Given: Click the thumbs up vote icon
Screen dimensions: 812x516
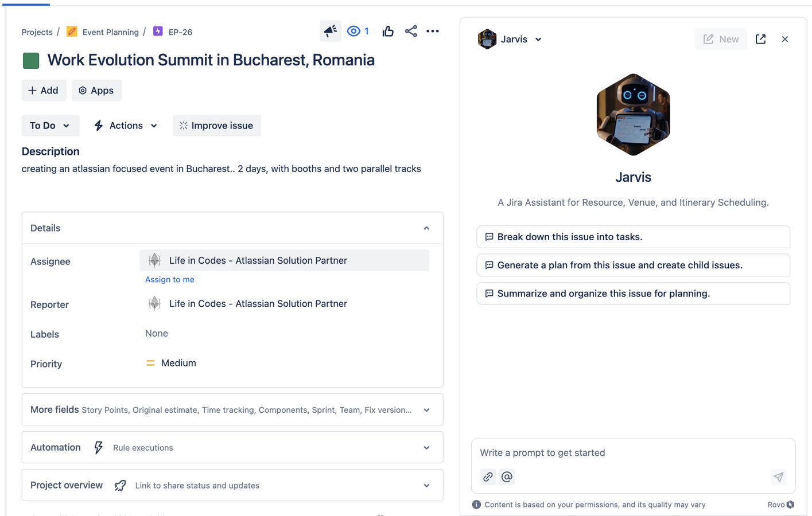Looking at the screenshot, I should 387,31.
